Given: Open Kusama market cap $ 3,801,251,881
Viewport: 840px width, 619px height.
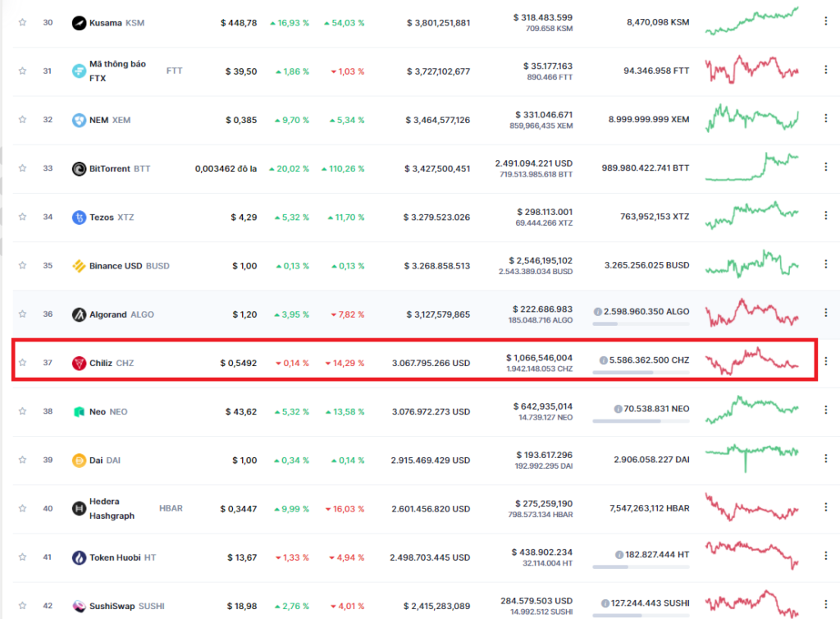Looking at the screenshot, I should [x=438, y=23].
